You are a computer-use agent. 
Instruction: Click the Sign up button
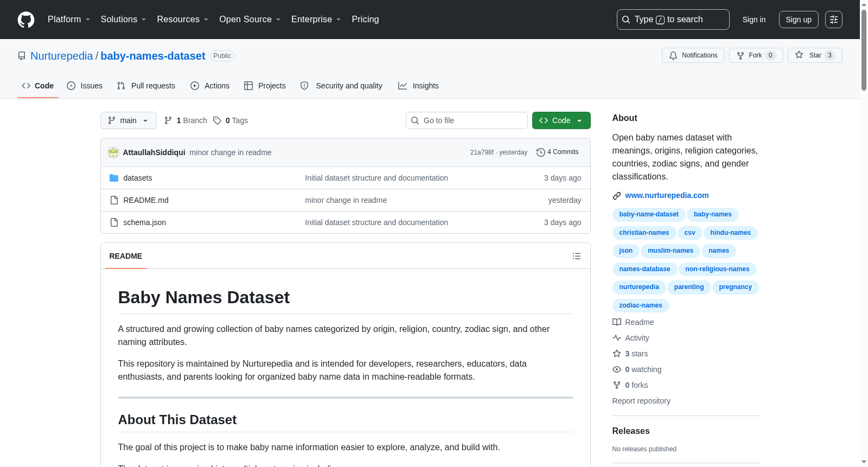[x=799, y=20]
